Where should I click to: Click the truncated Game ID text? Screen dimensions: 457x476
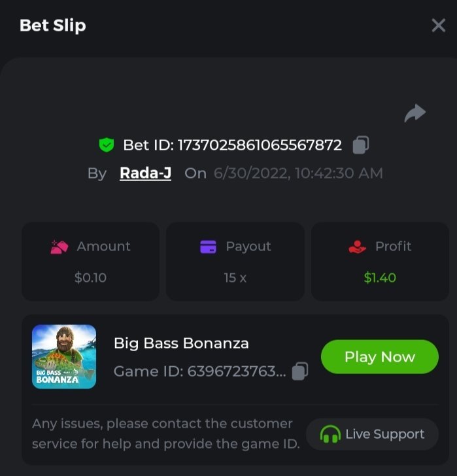(199, 371)
